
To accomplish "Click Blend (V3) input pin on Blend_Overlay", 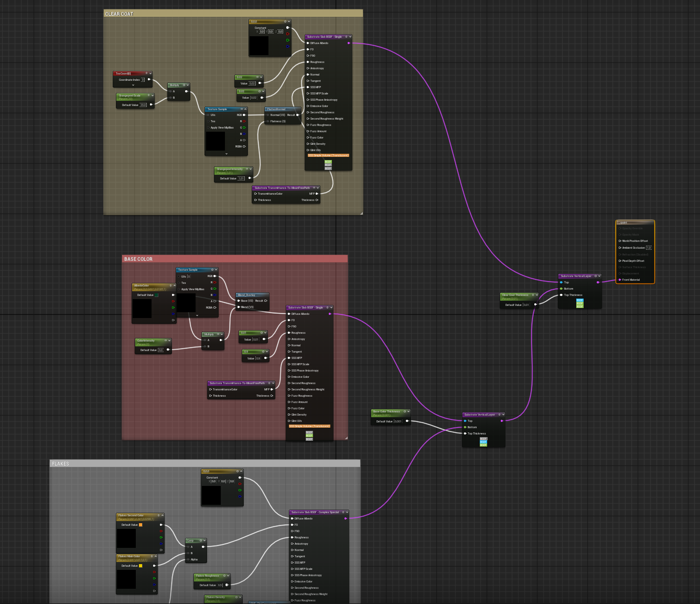I will (x=239, y=307).
